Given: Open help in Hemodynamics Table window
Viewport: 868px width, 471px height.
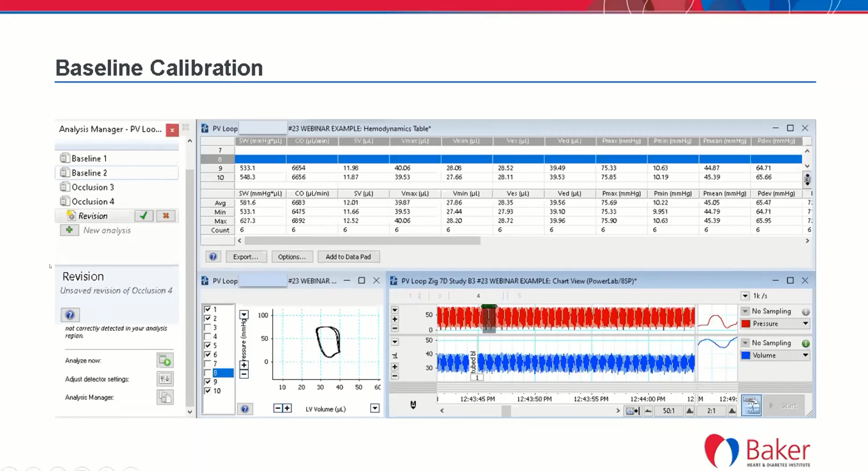Looking at the screenshot, I should coord(213,257).
